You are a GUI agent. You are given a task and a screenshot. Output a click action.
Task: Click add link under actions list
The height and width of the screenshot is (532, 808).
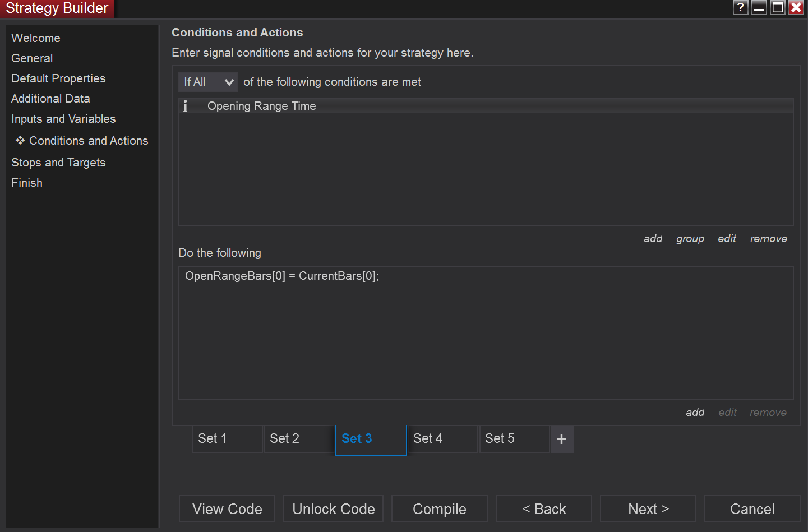point(695,413)
